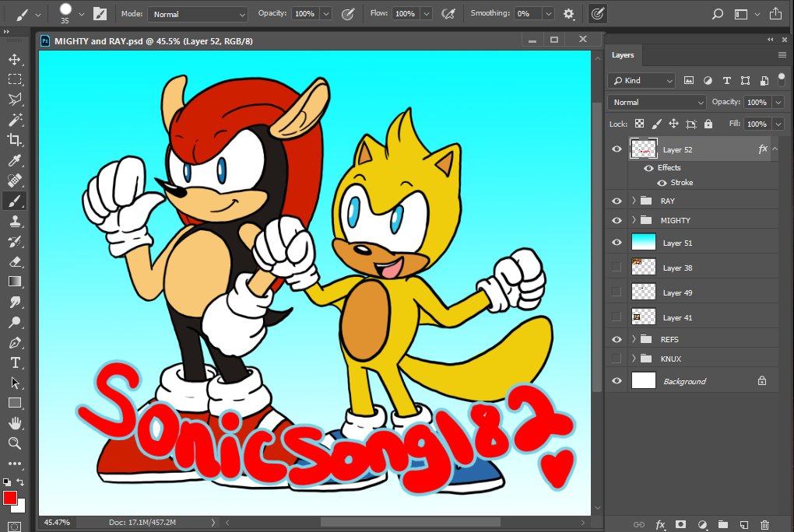
Task: Open the Smoothing dropdown arrow
Action: click(549, 14)
